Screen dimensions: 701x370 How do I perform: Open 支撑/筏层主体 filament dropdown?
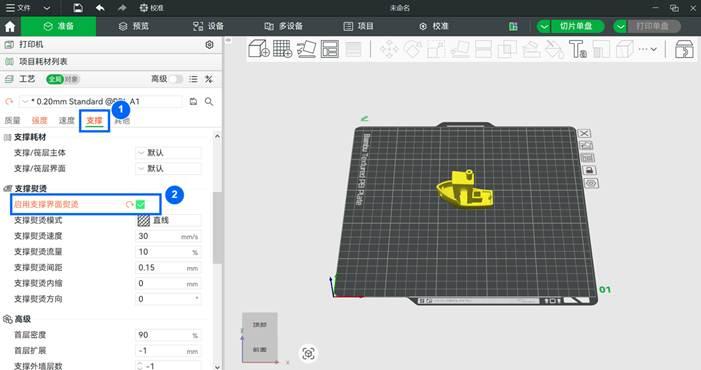click(x=168, y=153)
